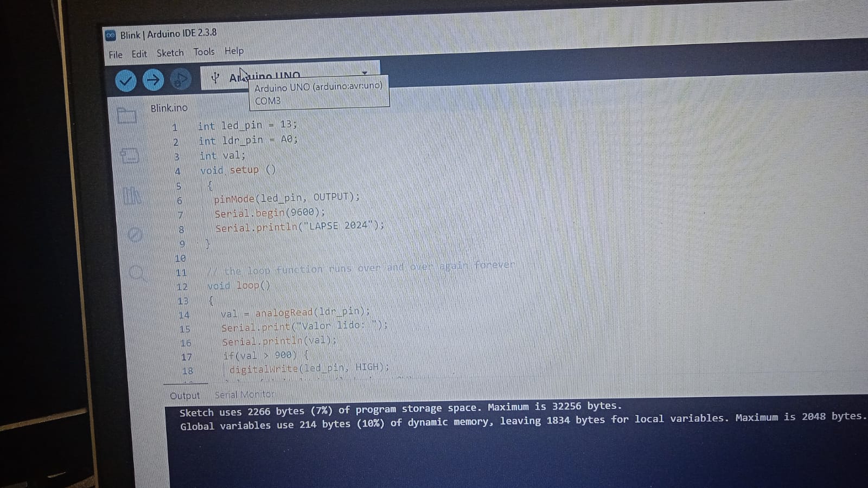Upload the sketch with the arrow button
Viewport: 868px width, 488px height.
153,80
